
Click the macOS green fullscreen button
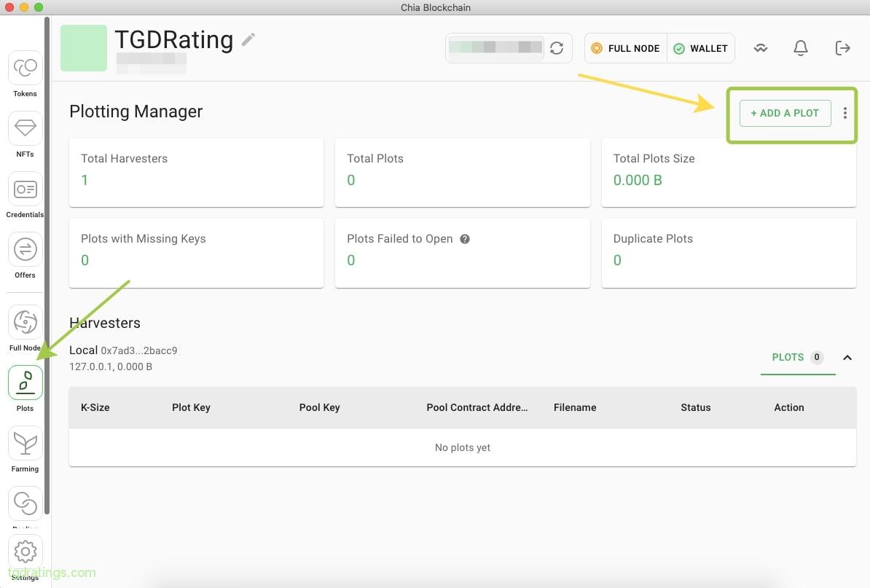click(39, 7)
